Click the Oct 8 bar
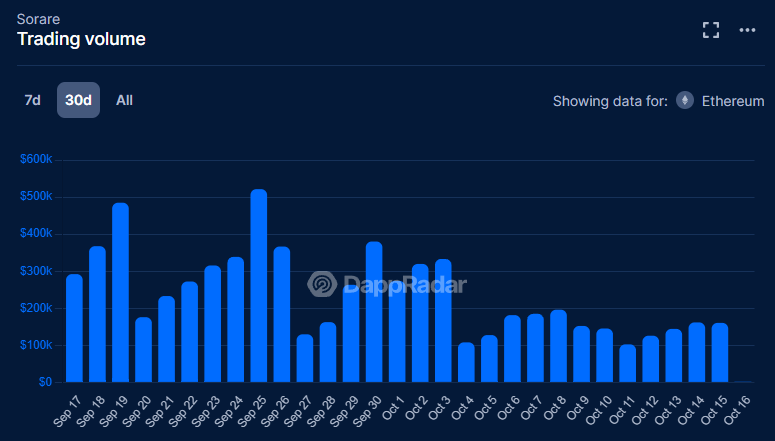 coord(558,346)
